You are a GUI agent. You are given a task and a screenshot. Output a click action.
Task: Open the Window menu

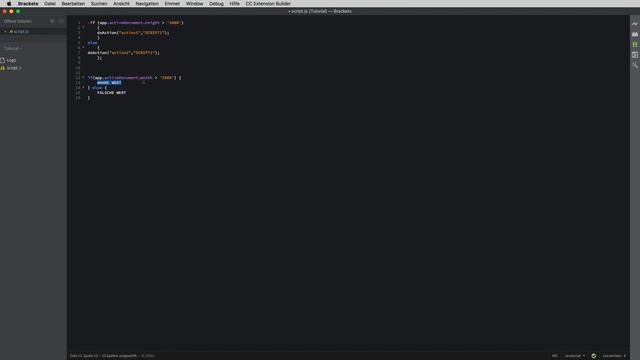coord(194,4)
